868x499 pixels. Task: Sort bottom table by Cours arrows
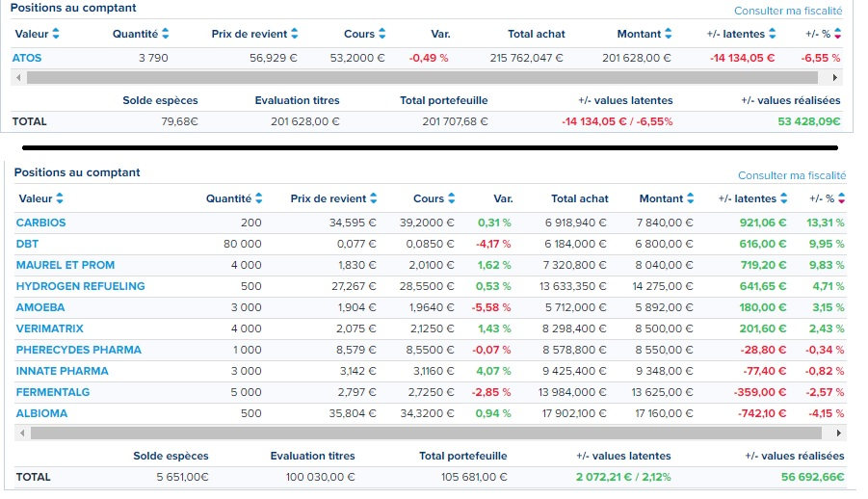click(x=451, y=198)
